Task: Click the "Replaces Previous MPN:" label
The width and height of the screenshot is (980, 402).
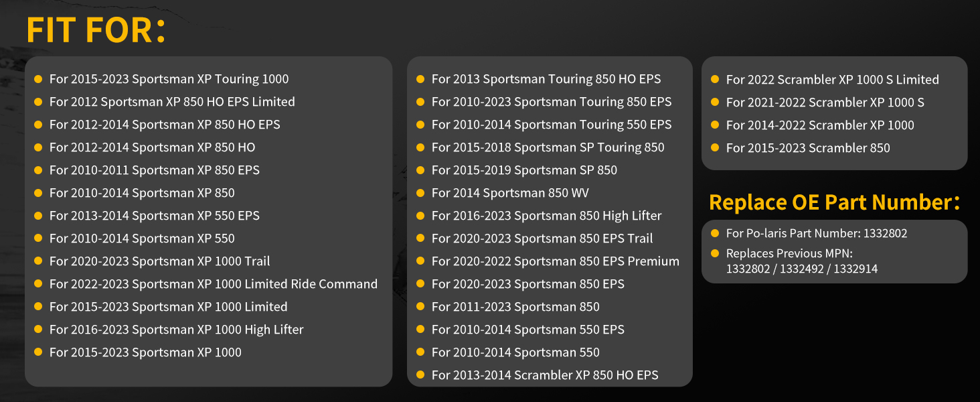Action: [x=789, y=253]
